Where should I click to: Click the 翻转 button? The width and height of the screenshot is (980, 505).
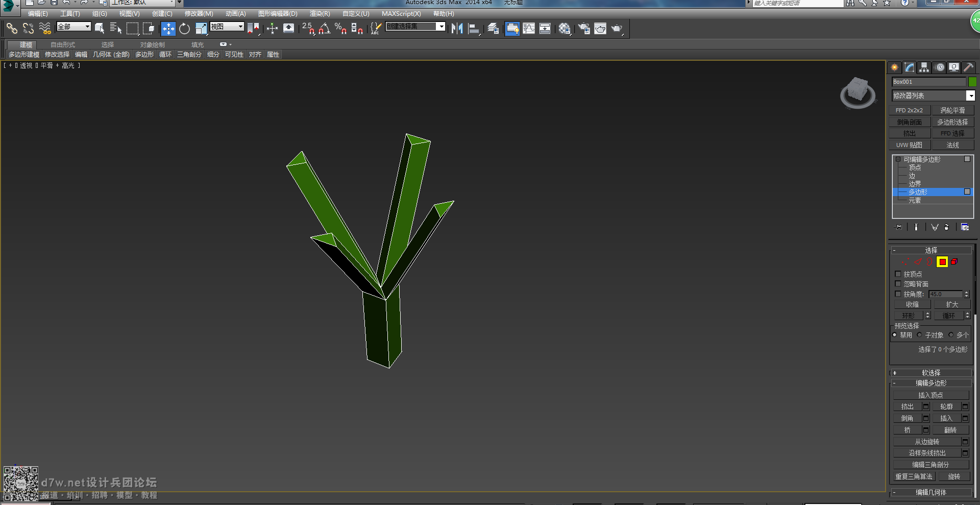coord(950,430)
